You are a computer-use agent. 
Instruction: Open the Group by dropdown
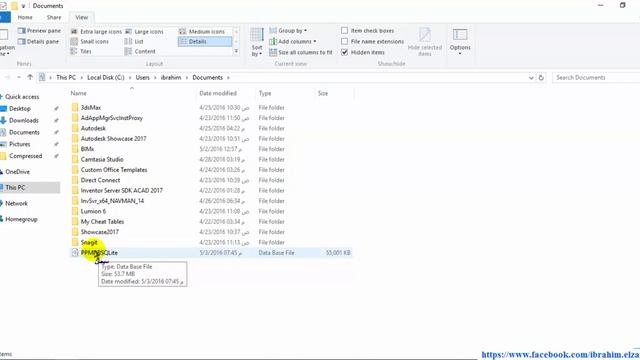pos(288,31)
